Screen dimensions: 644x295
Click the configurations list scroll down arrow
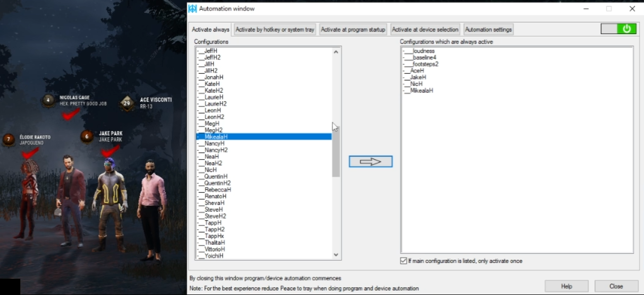(x=336, y=255)
